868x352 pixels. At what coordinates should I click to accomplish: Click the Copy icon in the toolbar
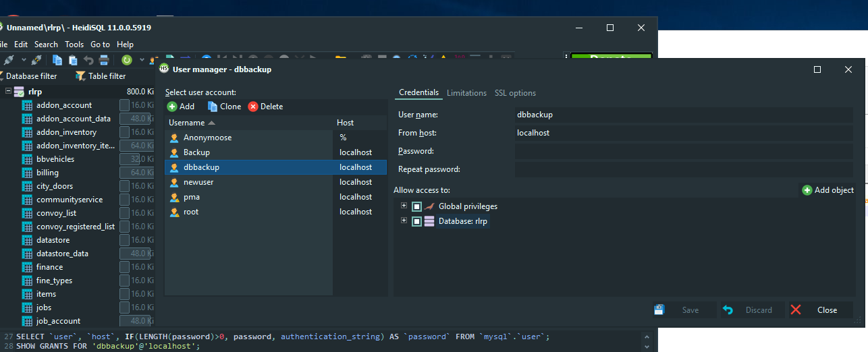point(58,61)
